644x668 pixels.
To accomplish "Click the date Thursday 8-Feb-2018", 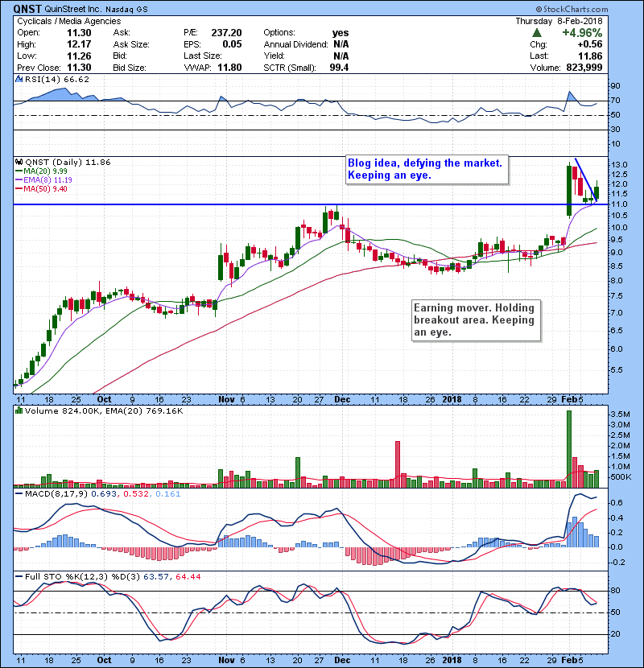I will [x=559, y=21].
